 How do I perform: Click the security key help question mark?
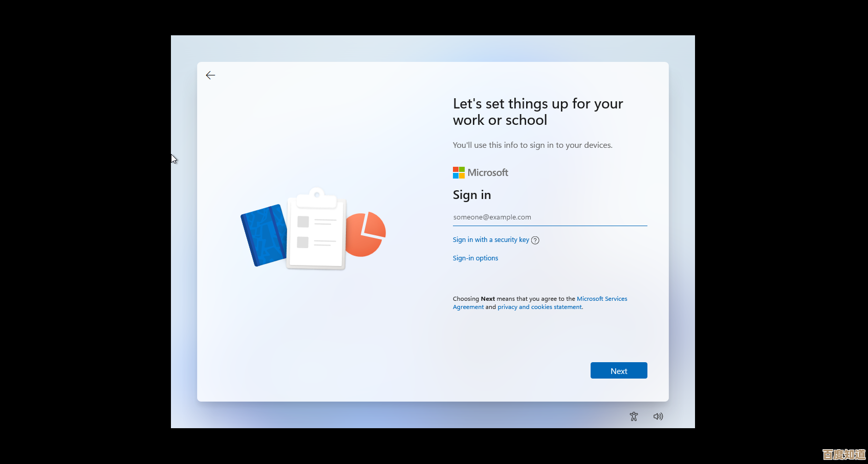click(x=535, y=240)
